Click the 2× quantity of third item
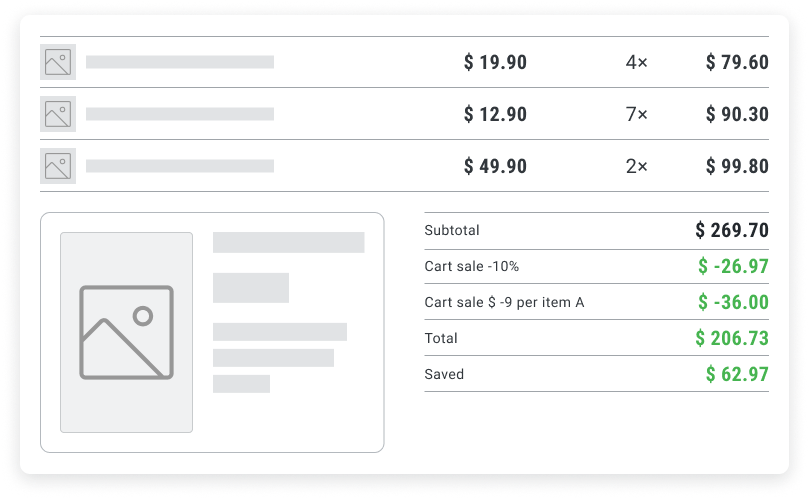The width and height of the screenshot is (809, 499). [x=636, y=167]
